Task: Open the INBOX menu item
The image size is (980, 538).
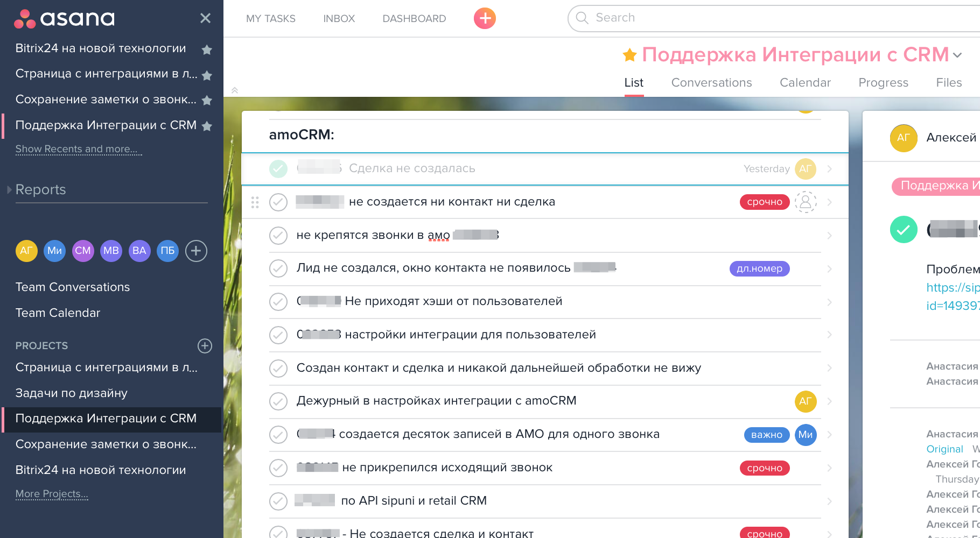Action: pos(339,18)
